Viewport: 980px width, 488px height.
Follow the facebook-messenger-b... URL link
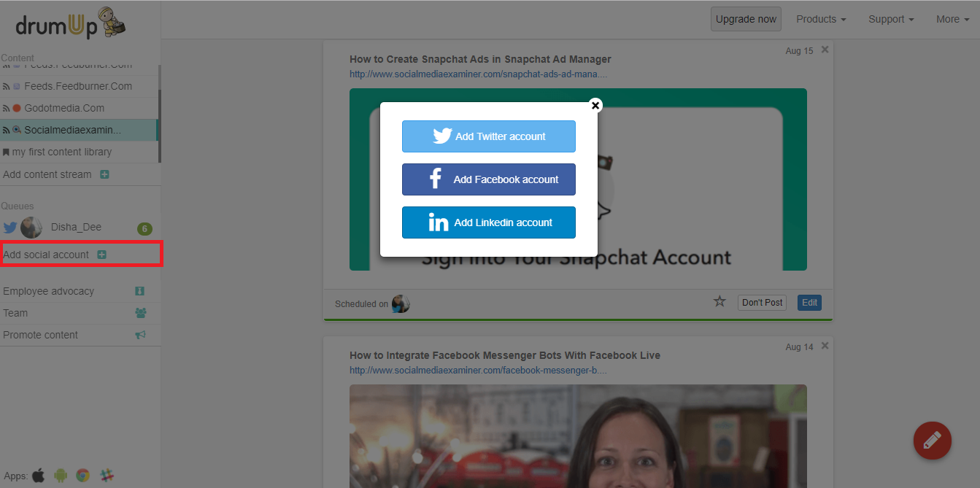click(x=478, y=370)
